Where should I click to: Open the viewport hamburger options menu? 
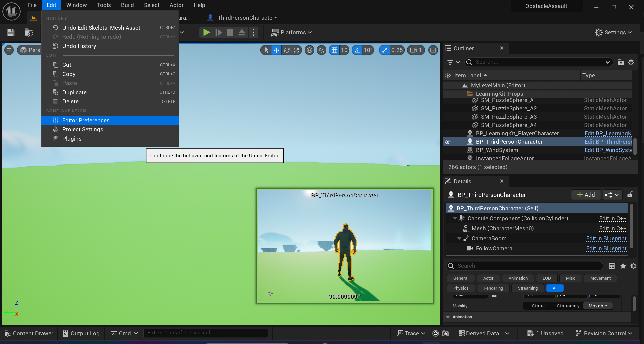[9, 50]
